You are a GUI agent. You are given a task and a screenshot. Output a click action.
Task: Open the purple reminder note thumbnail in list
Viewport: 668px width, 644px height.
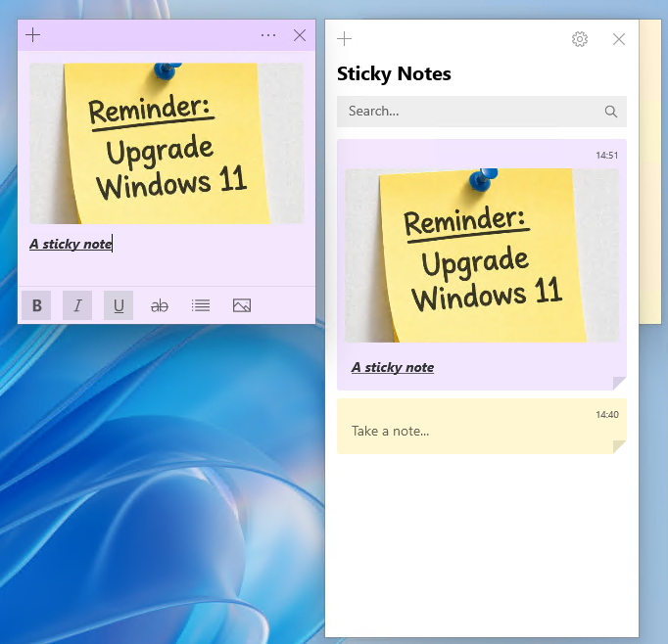pos(481,256)
